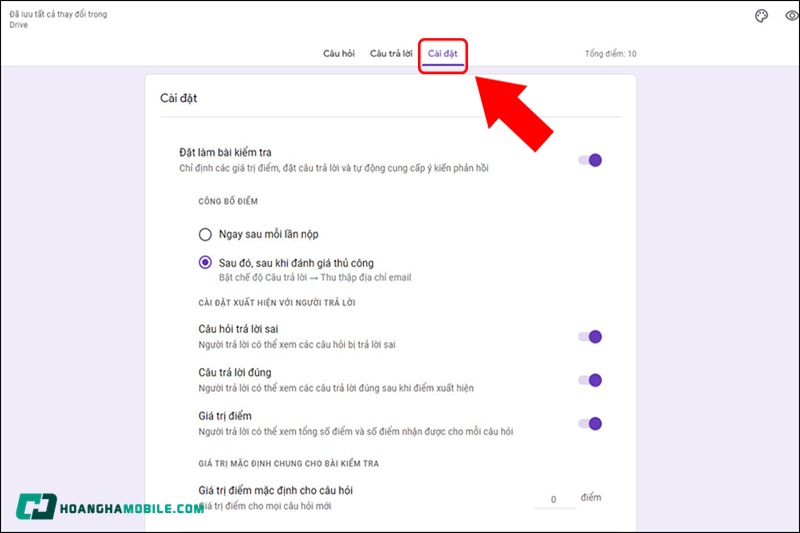800x533 pixels.
Task: Toggle the Câu hỏi trả lời sai switch
Action: [x=590, y=337]
